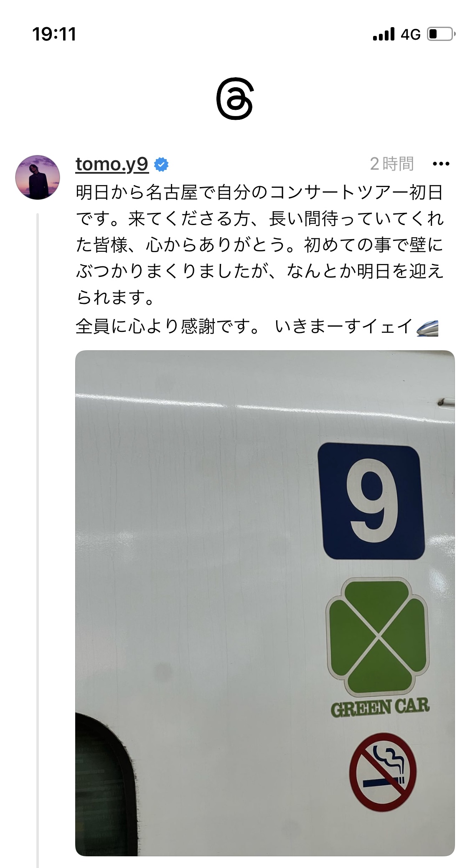Image resolution: width=470 pixels, height=868 pixels.
Task: Tap the green clover symbol in the photo
Action: tap(378, 637)
